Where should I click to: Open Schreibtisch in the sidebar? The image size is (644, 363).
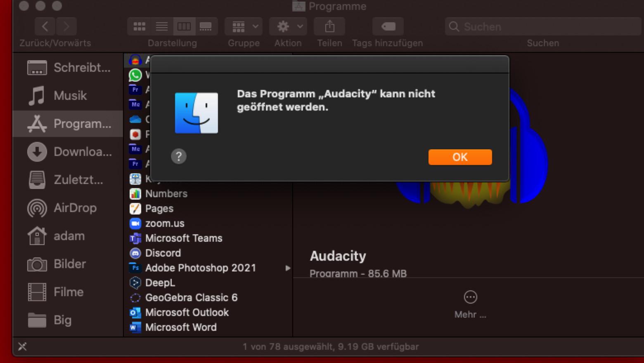pos(68,67)
